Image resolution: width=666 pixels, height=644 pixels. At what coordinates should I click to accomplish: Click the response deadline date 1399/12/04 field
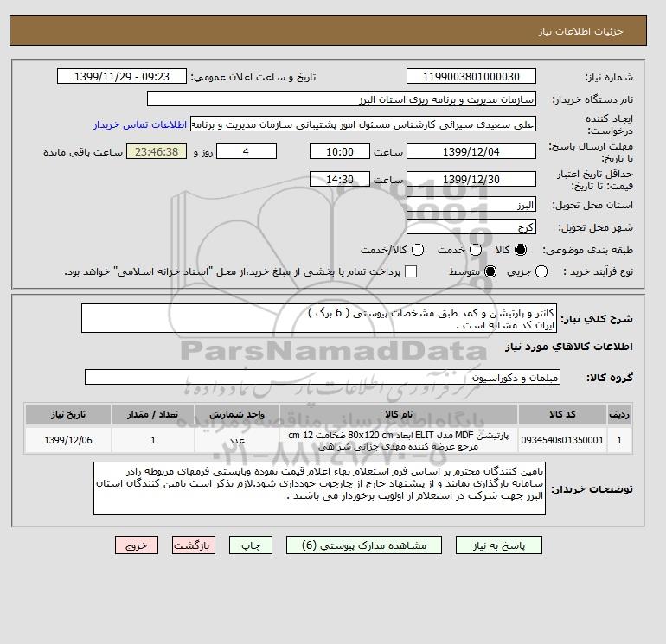[471, 151]
